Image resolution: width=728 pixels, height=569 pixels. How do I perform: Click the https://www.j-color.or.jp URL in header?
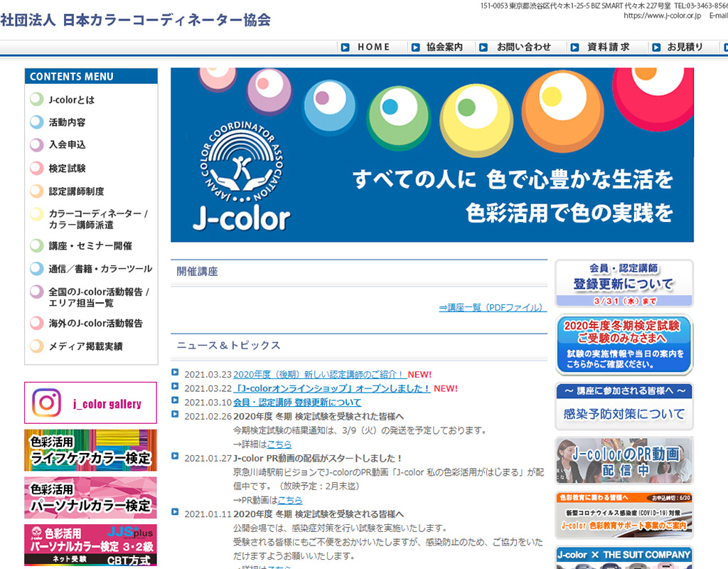coord(662,16)
